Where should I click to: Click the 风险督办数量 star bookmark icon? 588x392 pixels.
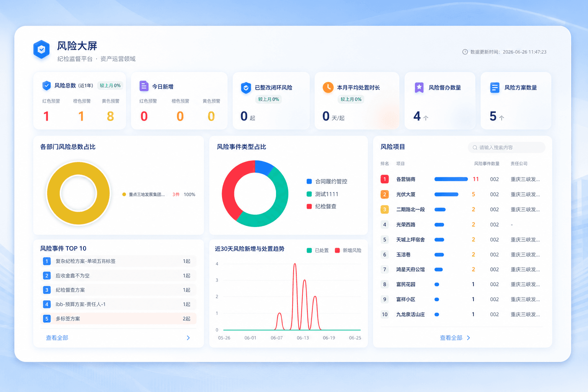point(419,88)
